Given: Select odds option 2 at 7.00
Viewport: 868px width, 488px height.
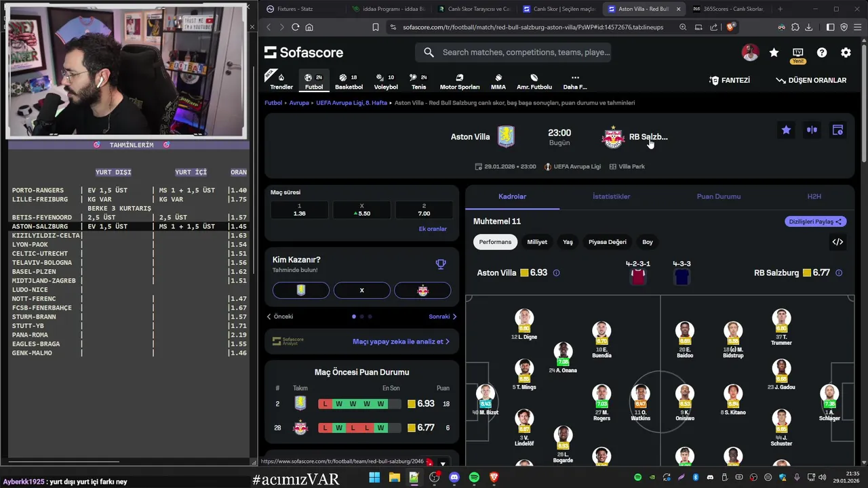Looking at the screenshot, I should point(424,210).
